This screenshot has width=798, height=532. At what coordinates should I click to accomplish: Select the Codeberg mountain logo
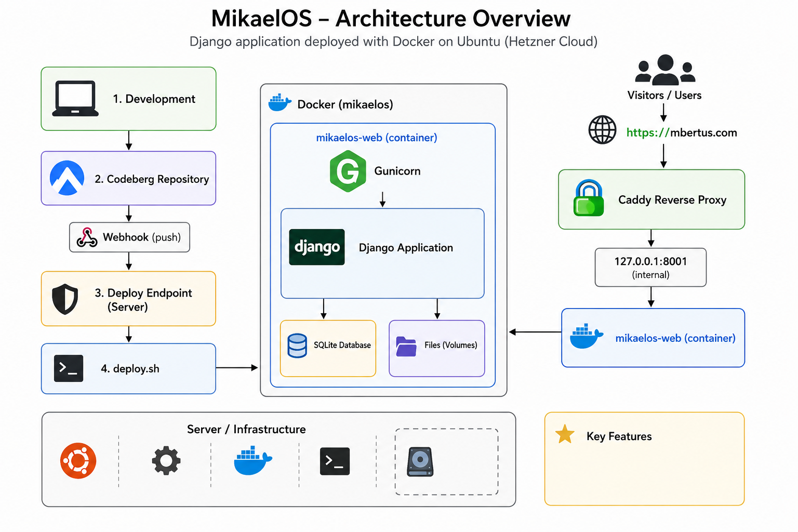coord(67,178)
